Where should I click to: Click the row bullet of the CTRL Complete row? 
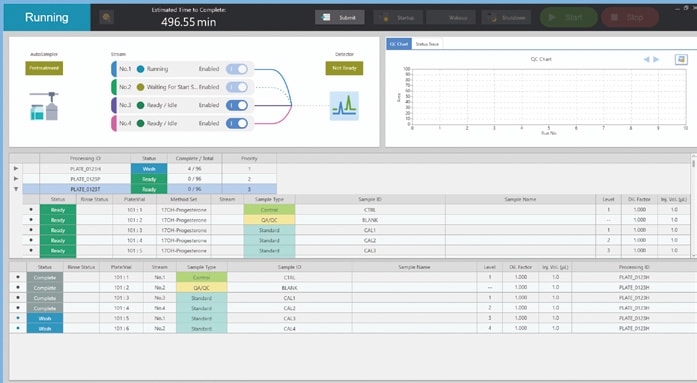(x=18, y=277)
